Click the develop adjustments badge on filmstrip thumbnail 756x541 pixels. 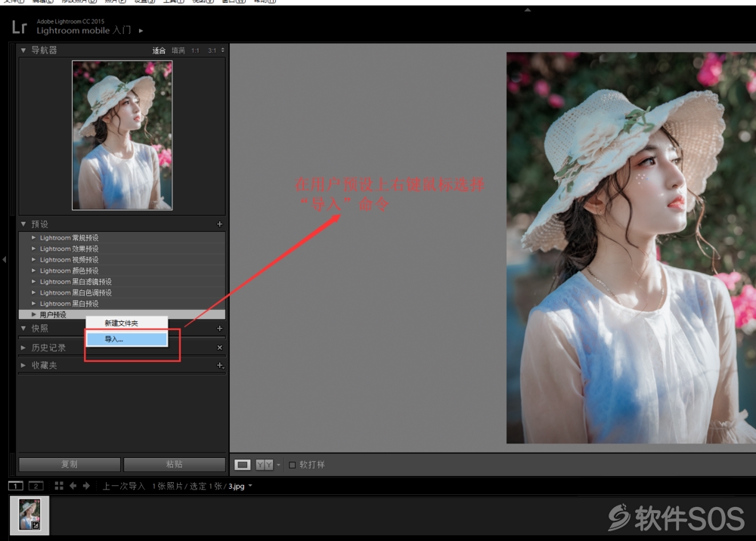pos(36,526)
